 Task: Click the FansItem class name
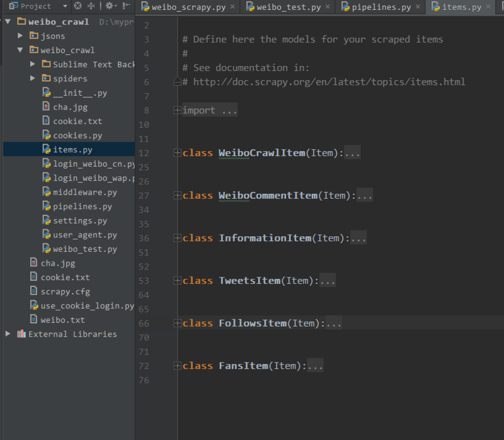pyautogui.click(x=243, y=366)
